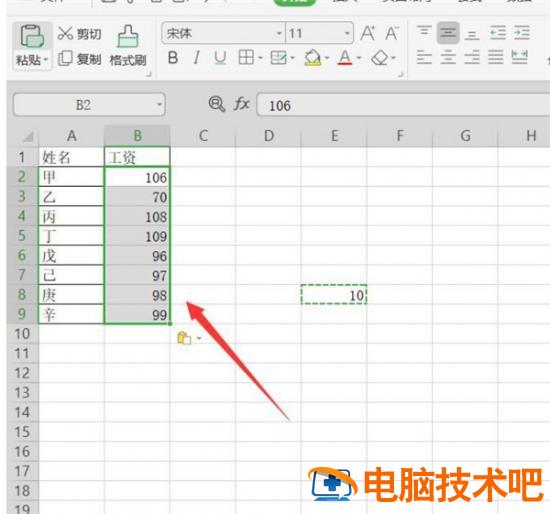Image resolution: width=550 pixels, height=514 pixels.
Task: Click the Paste (粘贴) clipboard icon
Action: (32, 36)
